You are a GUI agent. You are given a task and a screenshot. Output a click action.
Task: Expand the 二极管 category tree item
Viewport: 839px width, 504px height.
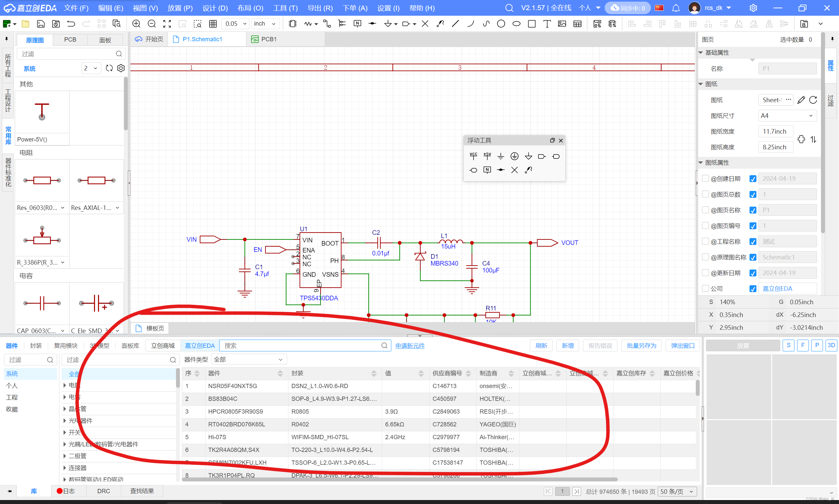click(x=65, y=456)
